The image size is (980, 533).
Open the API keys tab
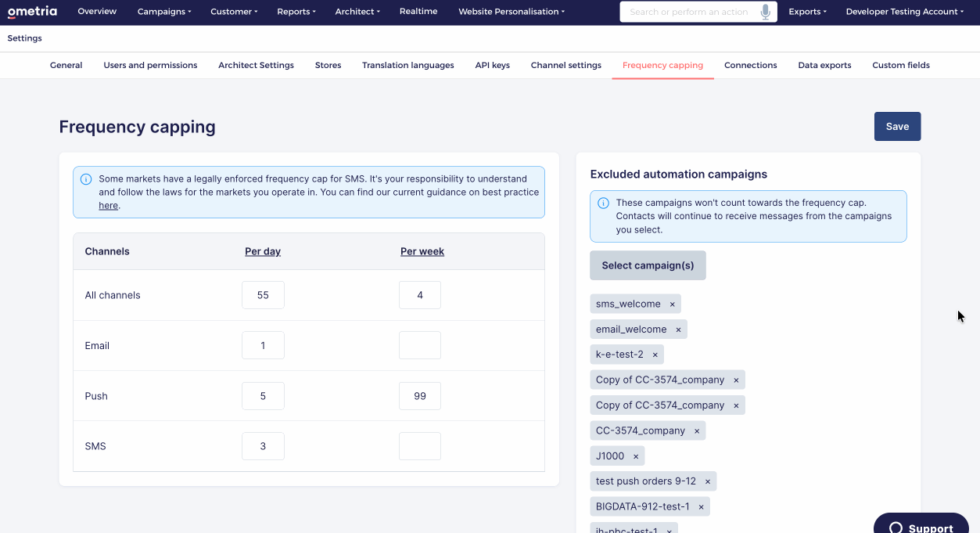pos(493,66)
